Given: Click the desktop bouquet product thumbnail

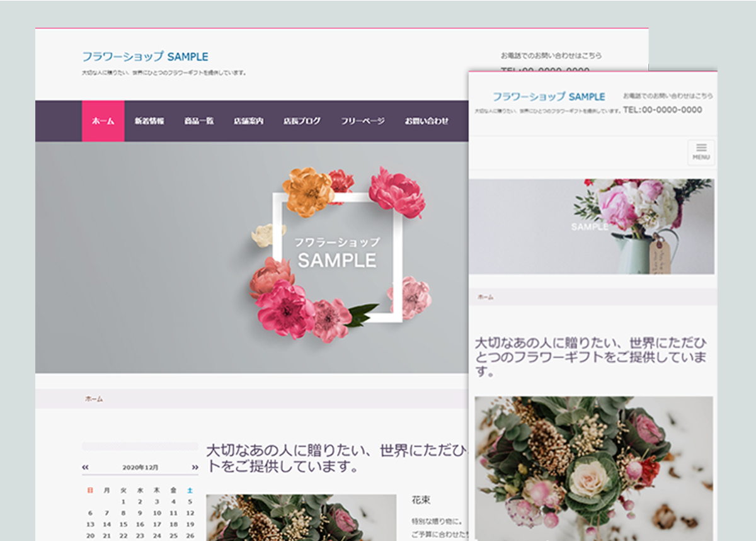Looking at the screenshot, I should click(301, 517).
